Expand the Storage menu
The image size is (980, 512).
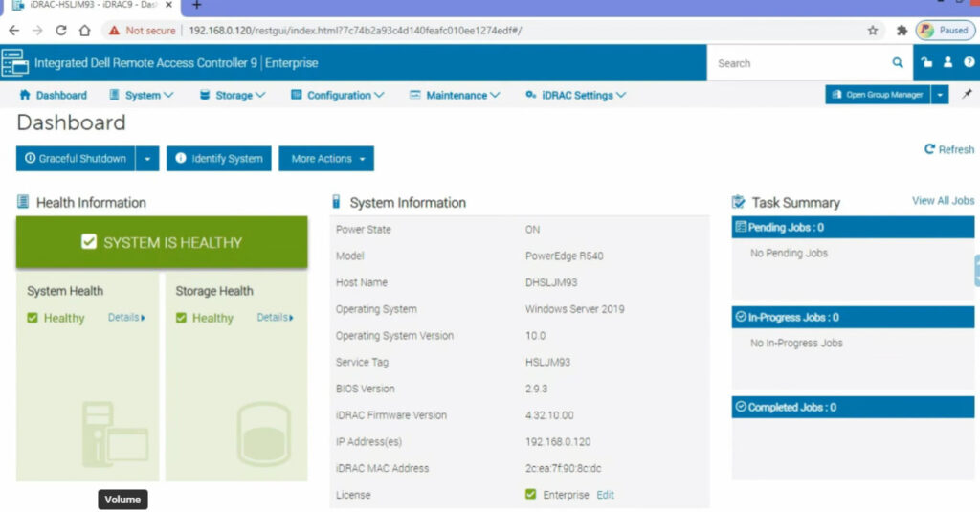(233, 95)
